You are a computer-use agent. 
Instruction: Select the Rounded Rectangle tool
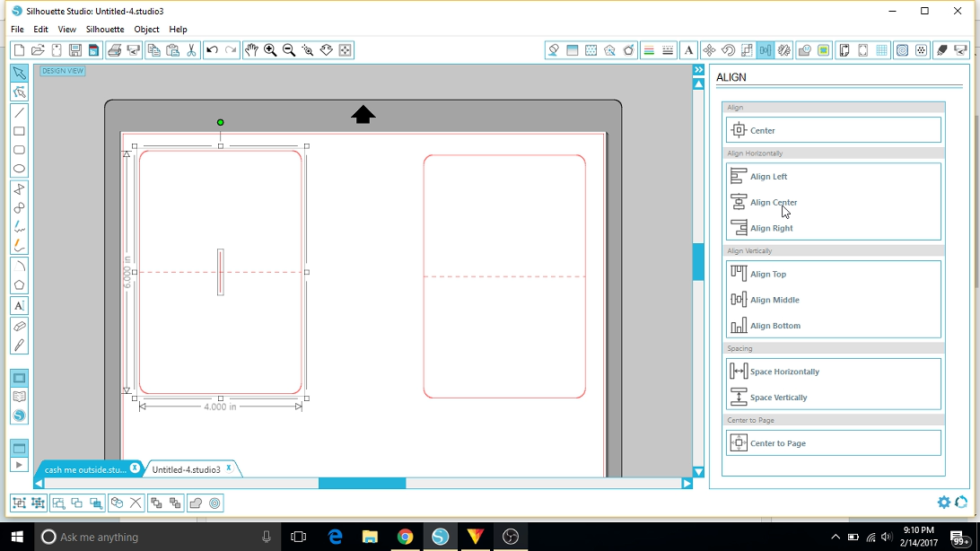click(20, 150)
